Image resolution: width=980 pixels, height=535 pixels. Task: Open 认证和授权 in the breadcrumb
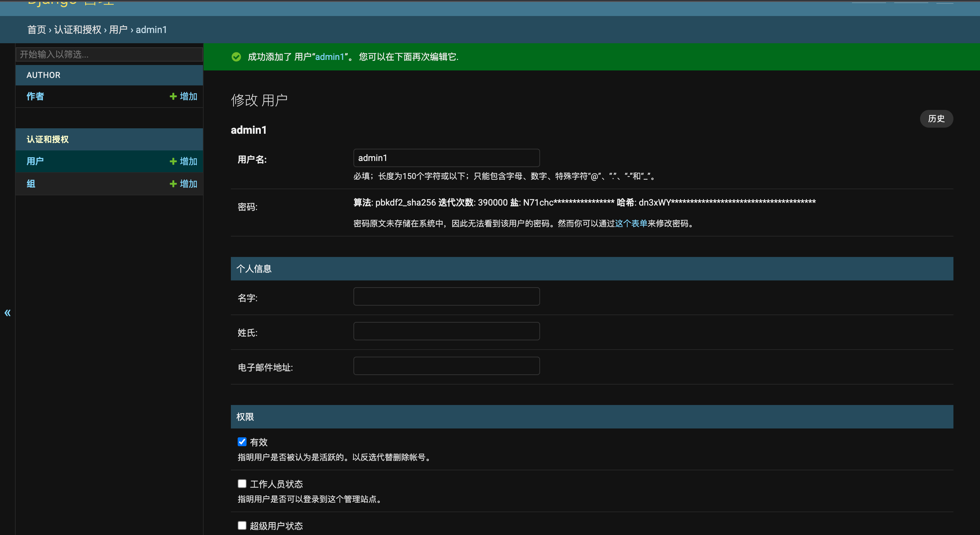tap(78, 30)
